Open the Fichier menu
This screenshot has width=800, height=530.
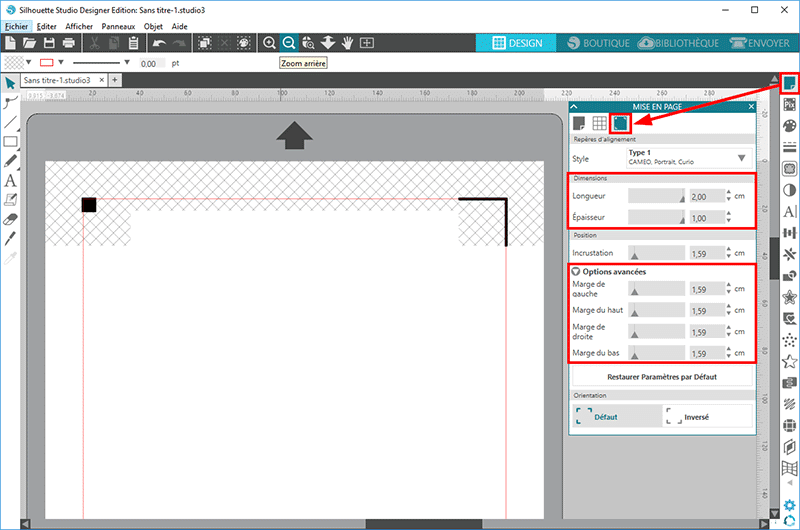(18, 26)
